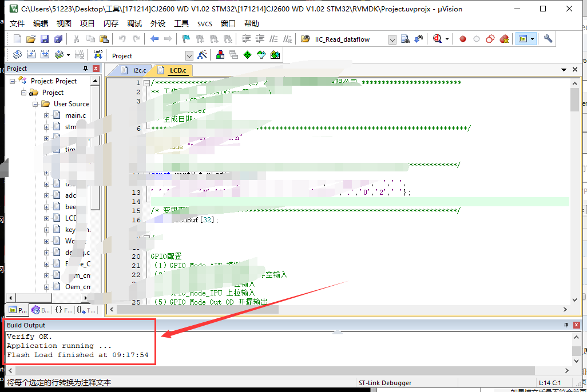Image resolution: width=587 pixels, height=392 pixels.
Task: Pin the Build Output panel
Action: (566, 325)
